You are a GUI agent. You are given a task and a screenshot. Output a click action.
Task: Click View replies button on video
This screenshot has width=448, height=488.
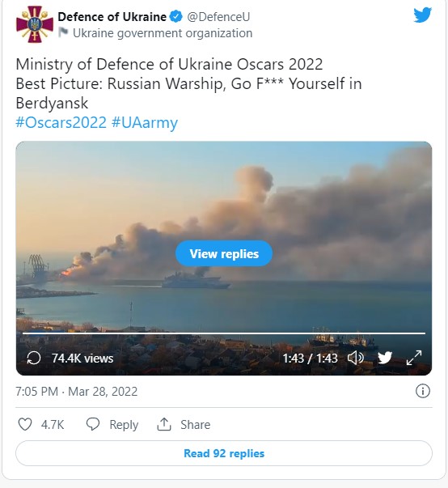pos(224,253)
